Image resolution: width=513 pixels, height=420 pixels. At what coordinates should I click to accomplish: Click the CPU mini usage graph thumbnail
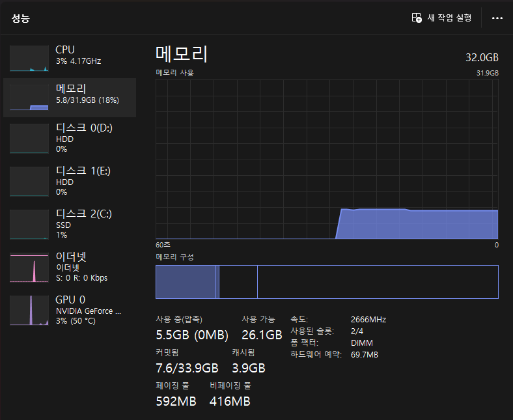[29, 58]
